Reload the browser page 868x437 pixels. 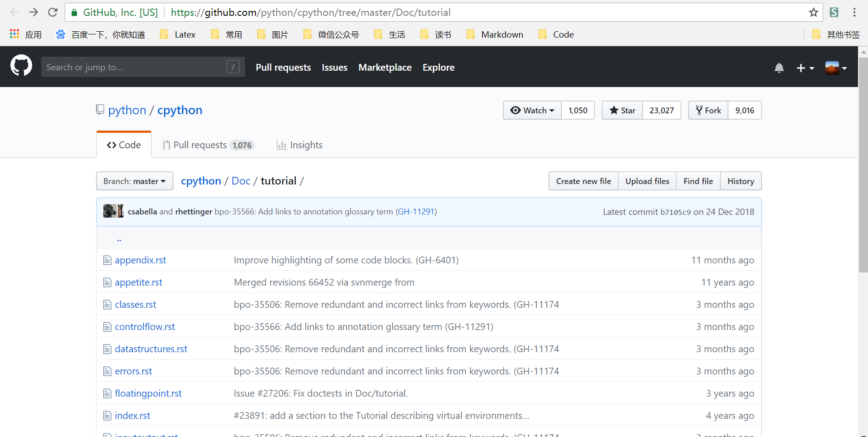click(53, 12)
